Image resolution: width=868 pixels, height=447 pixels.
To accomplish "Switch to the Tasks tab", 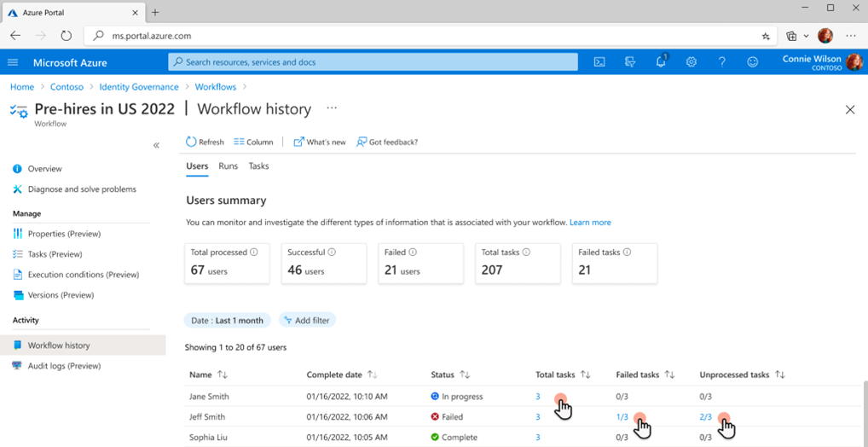I will (258, 166).
